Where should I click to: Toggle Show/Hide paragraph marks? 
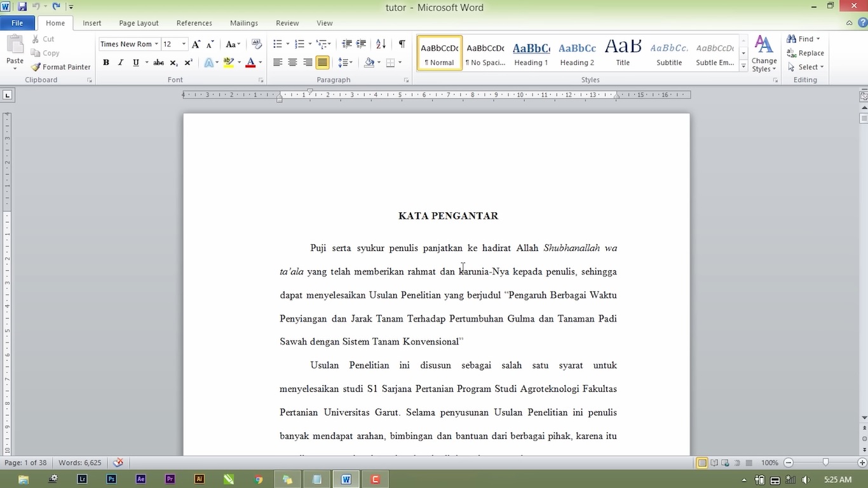[402, 44]
